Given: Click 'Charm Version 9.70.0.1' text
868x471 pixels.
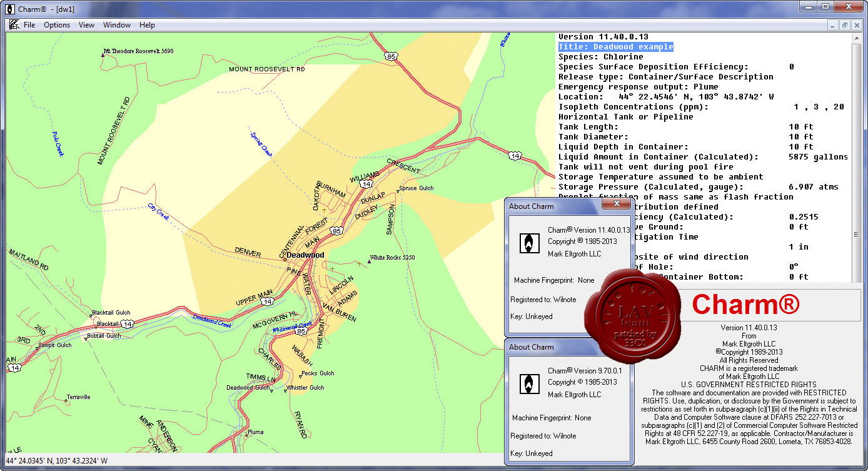Looking at the screenshot, I should (585, 371).
